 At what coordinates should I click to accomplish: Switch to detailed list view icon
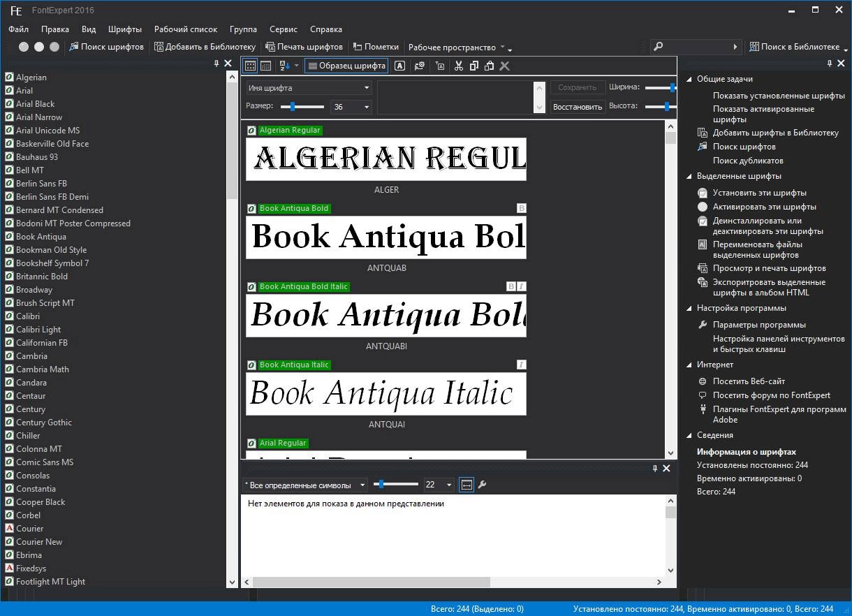(x=266, y=66)
